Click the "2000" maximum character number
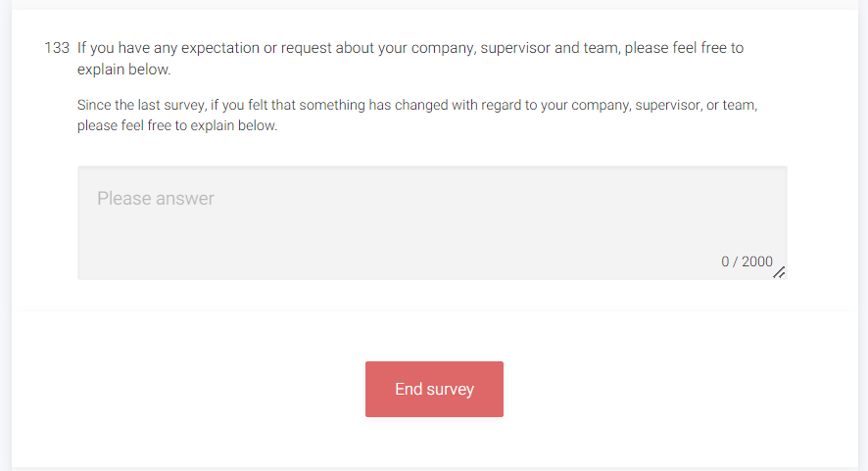 [x=757, y=261]
